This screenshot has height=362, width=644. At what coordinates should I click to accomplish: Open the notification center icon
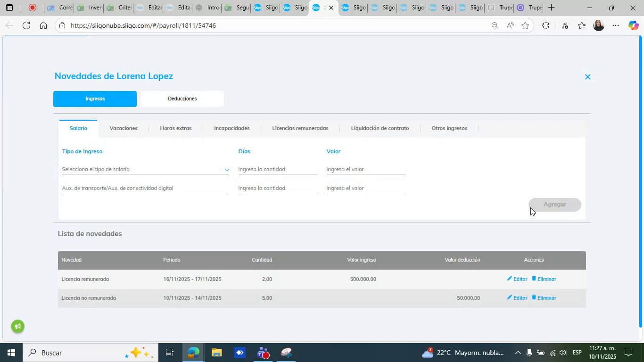(628, 353)
